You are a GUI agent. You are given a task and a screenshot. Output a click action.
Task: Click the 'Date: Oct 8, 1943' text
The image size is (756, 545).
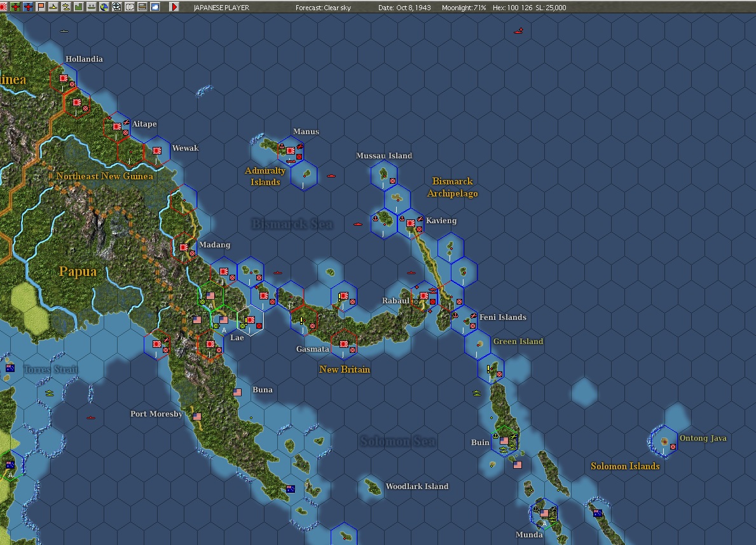tap(404, 8)
